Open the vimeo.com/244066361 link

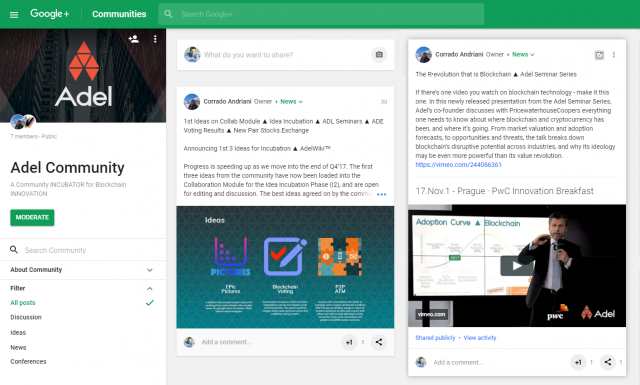tap(458, 165)
